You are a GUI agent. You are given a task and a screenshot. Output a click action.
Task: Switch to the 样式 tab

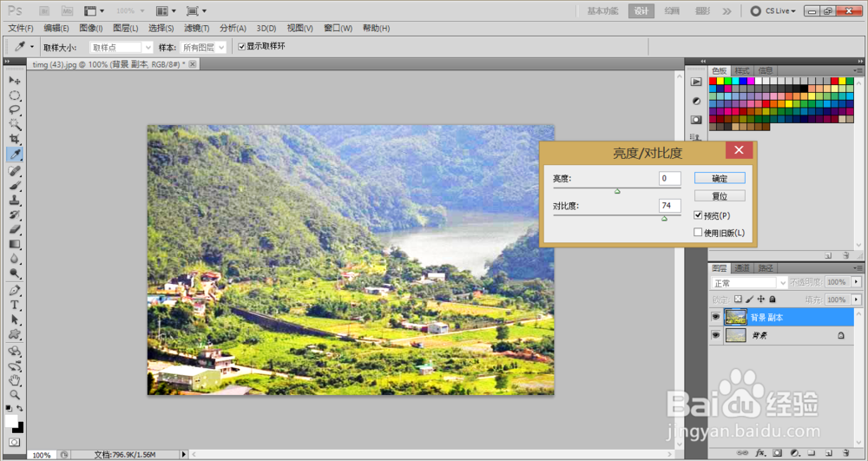(742, 70)
